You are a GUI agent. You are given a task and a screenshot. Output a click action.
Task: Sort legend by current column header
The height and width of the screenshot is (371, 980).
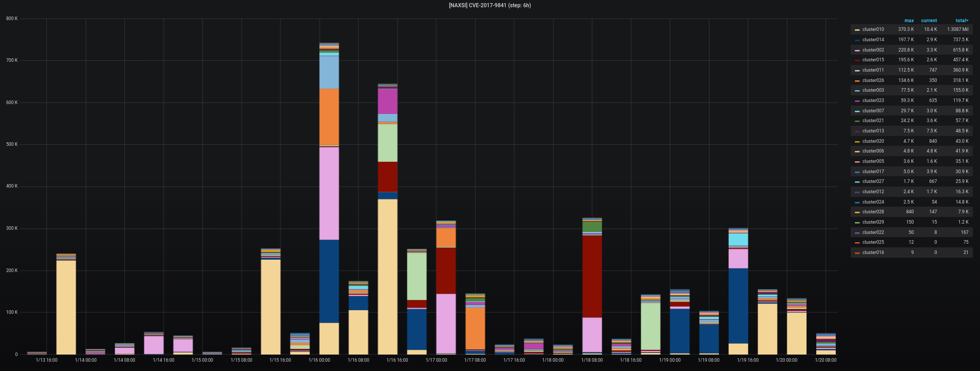tap(929, 21)
